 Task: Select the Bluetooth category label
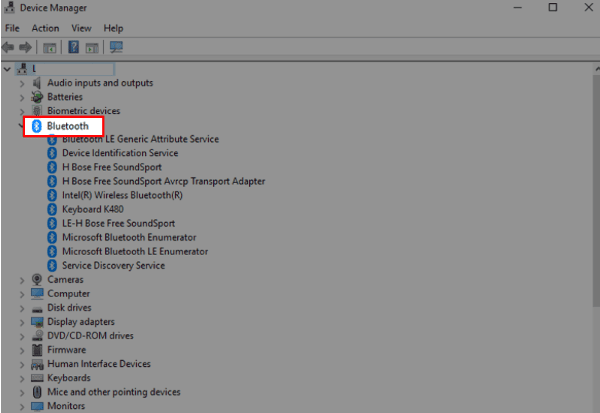(67, 126)
